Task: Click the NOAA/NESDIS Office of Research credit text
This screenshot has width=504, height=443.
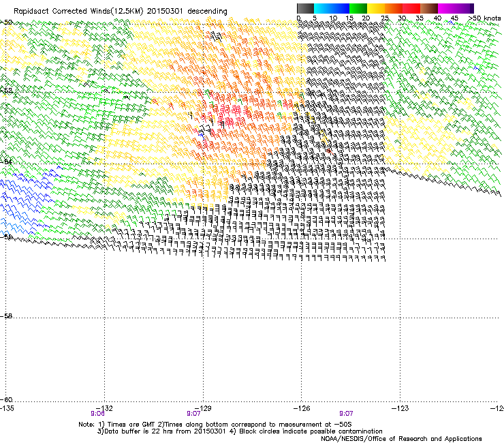Action: pos(401,438)
